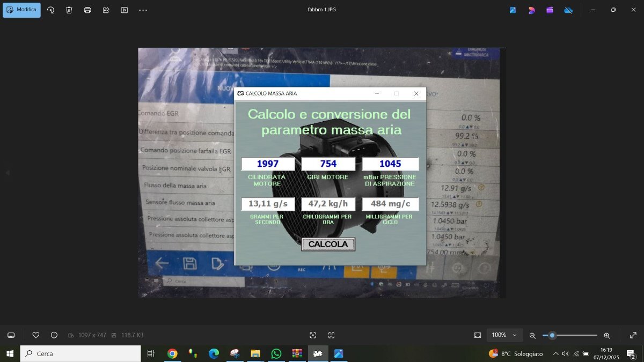
Task: Click the Modifica edit button
Action: click(x=21, y=10)
